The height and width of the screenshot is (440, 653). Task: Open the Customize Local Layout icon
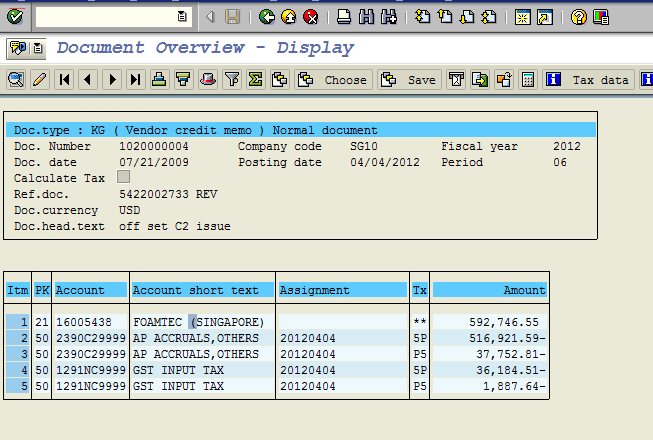point(601,17)
